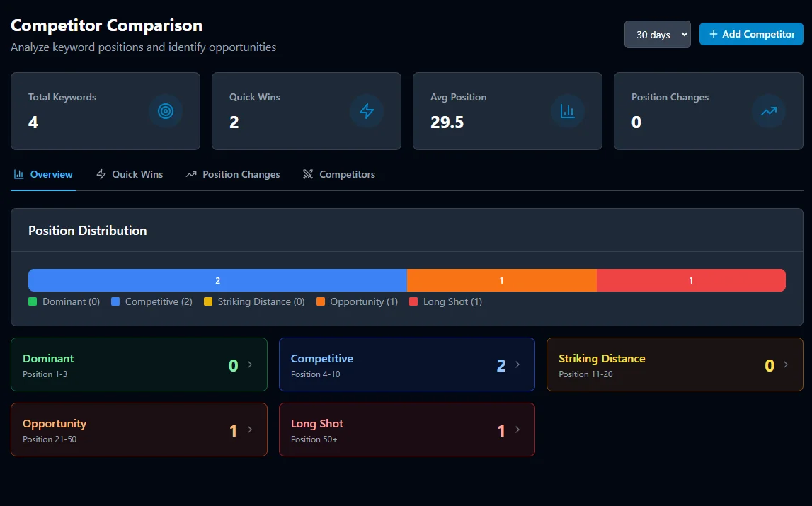Toggle the Competitive legend item
812x506 pixels.
[x=151, y=301]
